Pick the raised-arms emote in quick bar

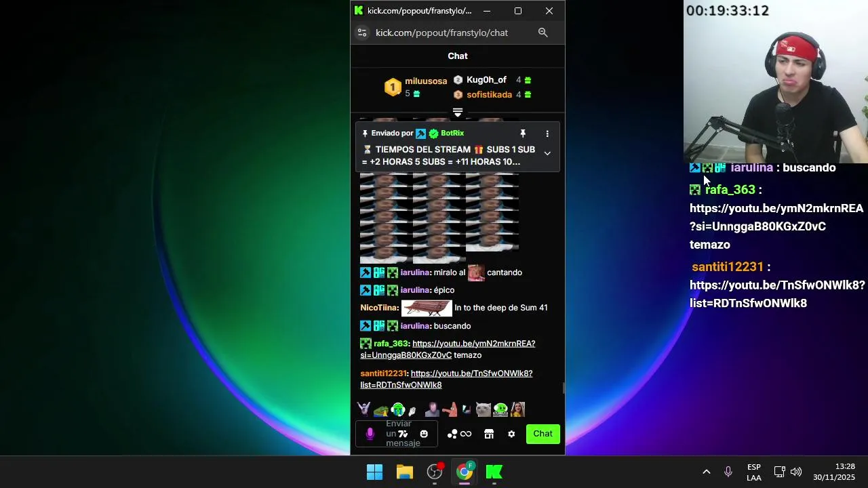click(x=364, y=409)
